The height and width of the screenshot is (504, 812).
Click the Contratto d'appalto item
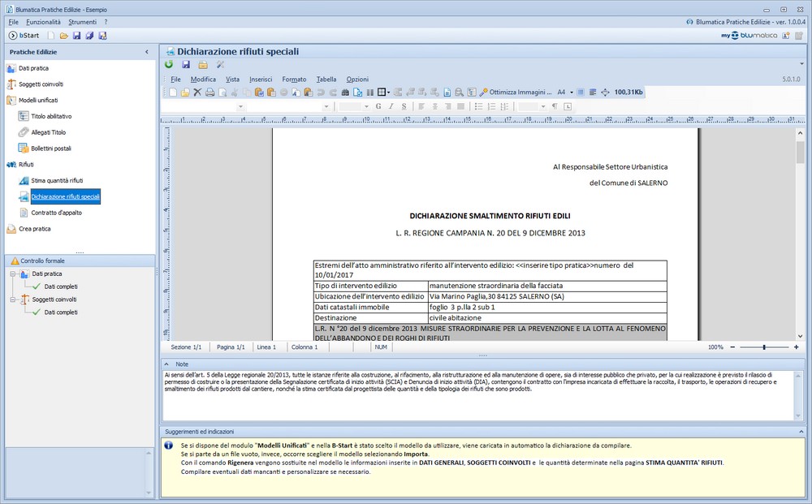57,213
